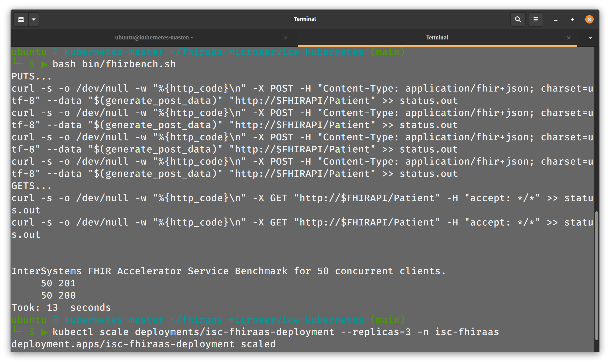Select the active Terminal tab
The image size is (610, 364).
pos(437,38)
